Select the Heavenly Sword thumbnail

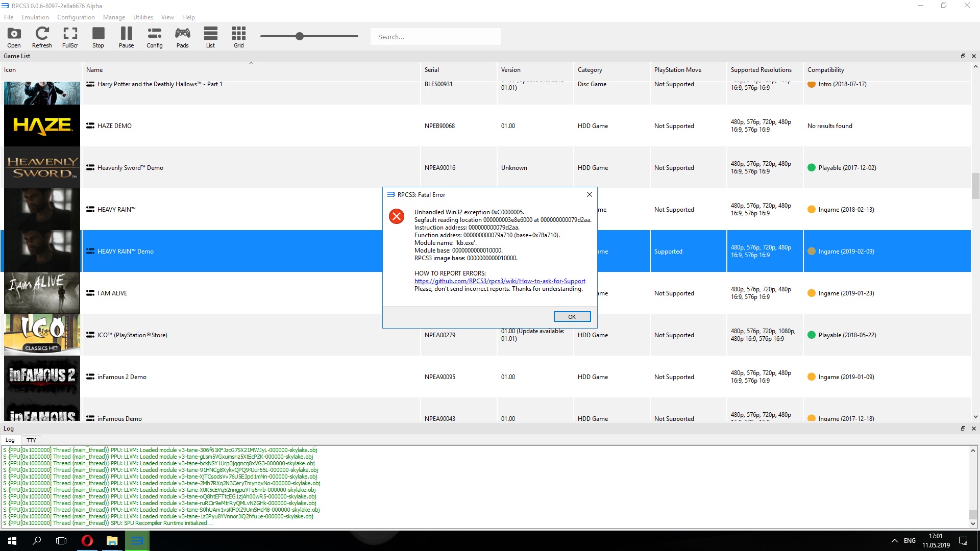(42, 167)
